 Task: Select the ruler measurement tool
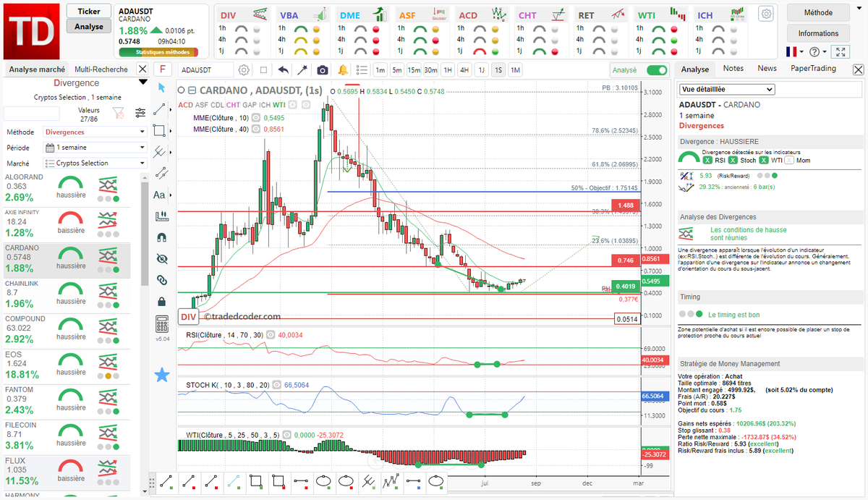click(162, 216)
